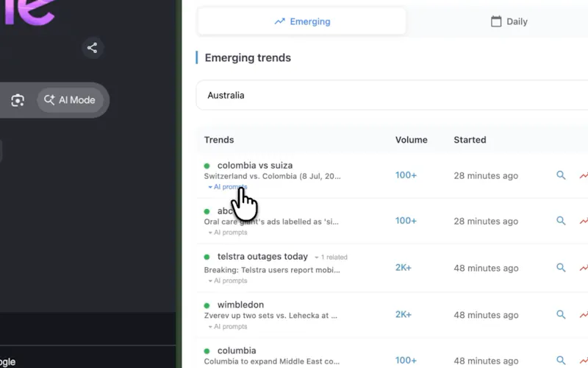Click 48 minutes ago for columbia
The image size is (588, 368).
point(486,361)
